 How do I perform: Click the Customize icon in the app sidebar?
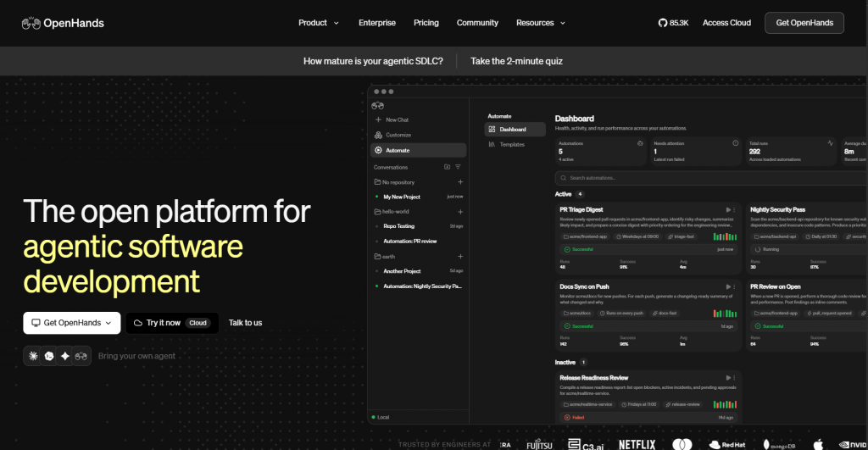(x=378, y=135)
